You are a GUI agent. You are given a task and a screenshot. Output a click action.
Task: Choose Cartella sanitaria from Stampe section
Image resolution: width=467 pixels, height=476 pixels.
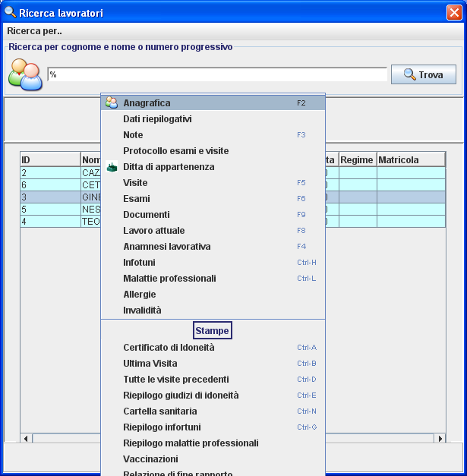(159, 411)
